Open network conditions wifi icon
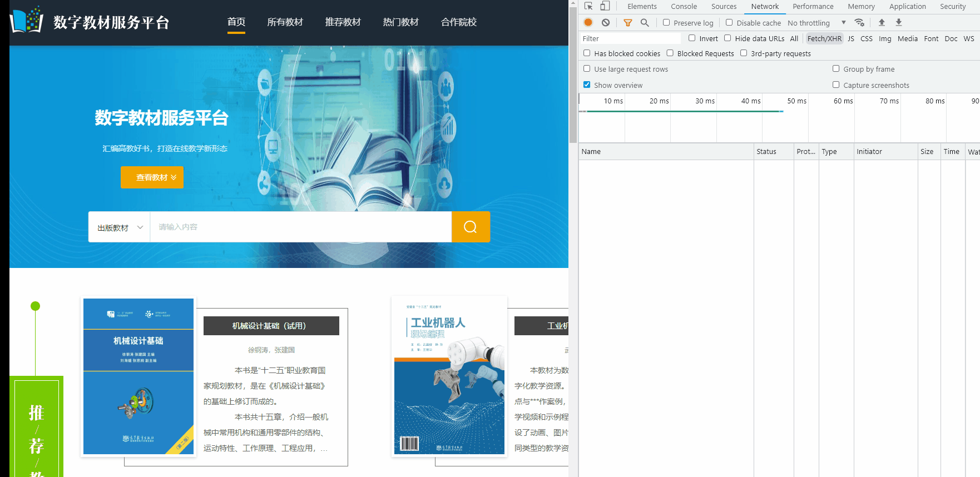 [859, 22]
